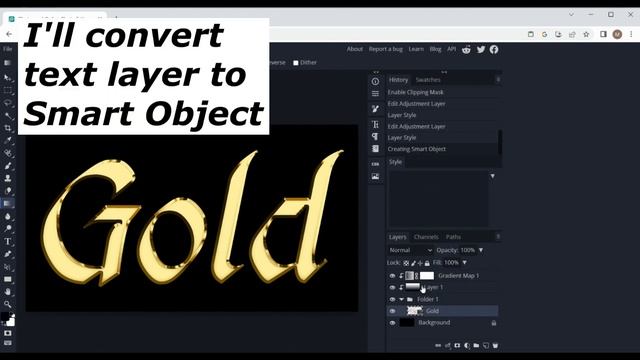Select the Blur tool

click(x=7, y=216)
